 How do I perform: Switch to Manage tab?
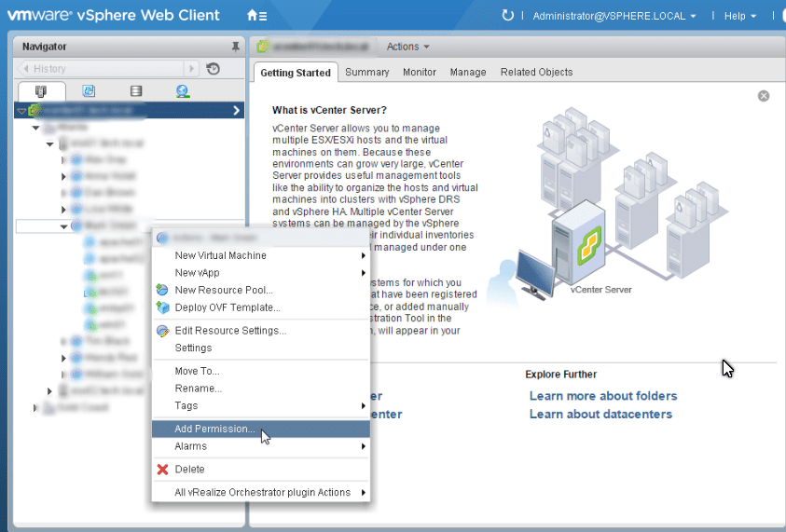(468, 72)
